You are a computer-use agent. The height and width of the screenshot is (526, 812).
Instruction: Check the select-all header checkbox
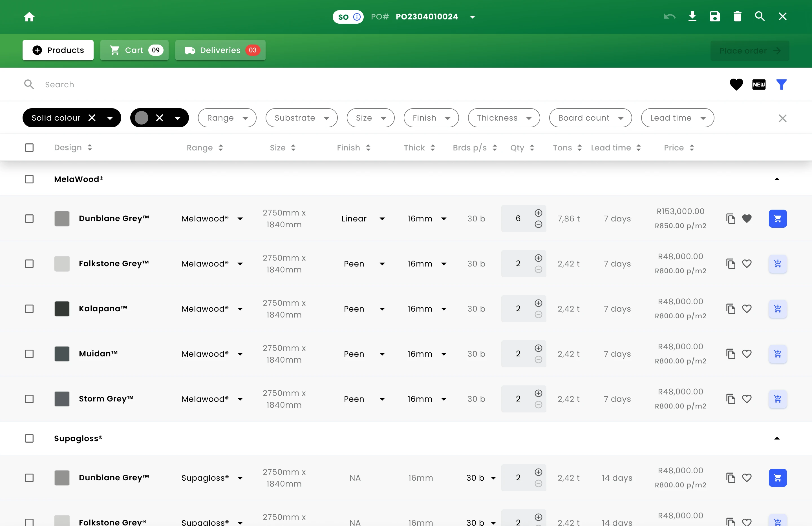[x=29, y=148]
